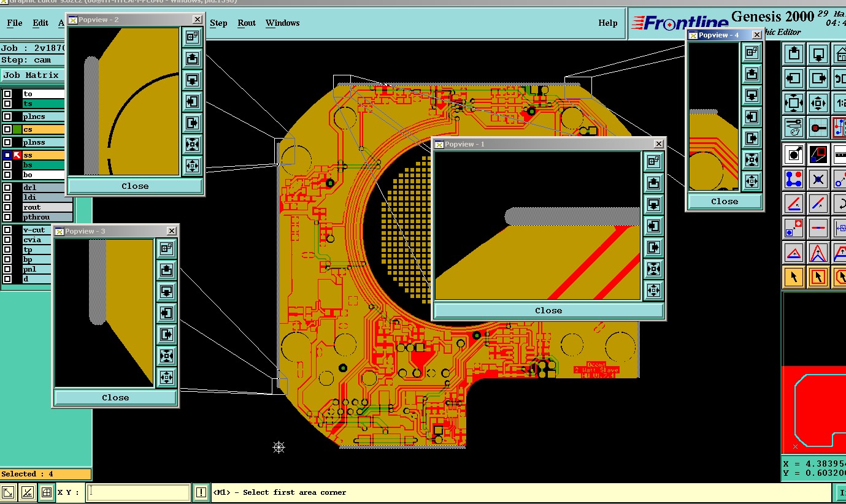The width and height of the screenshot is (846, 504).
Task: Open the Rout menu
Action: [247, 23]
